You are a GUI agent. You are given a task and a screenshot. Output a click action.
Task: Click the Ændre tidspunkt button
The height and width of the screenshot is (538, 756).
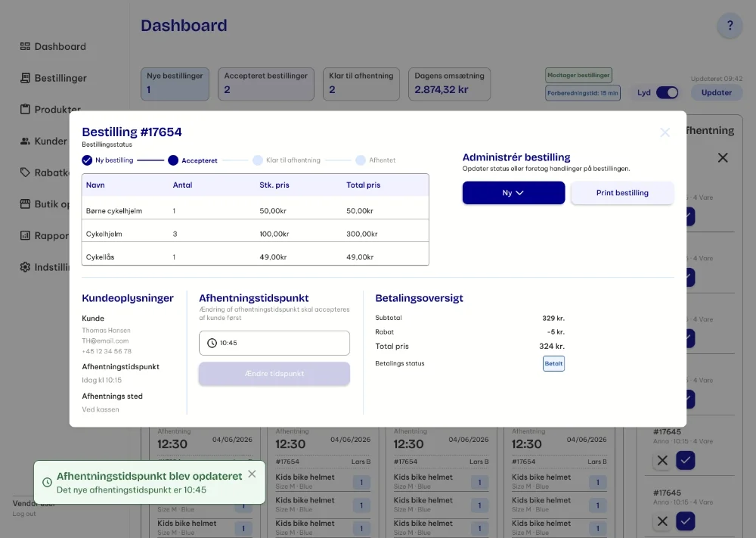(x=274, y=374)
